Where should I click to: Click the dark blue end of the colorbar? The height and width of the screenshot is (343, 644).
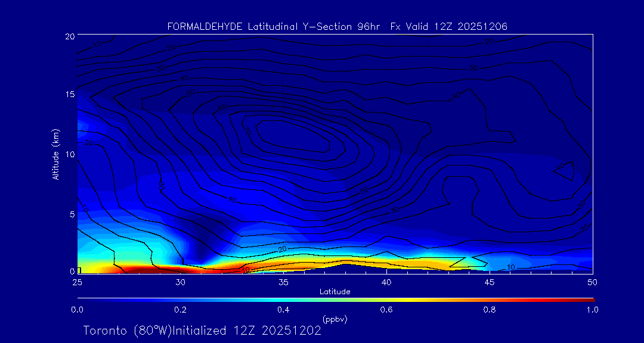point(80,299)
